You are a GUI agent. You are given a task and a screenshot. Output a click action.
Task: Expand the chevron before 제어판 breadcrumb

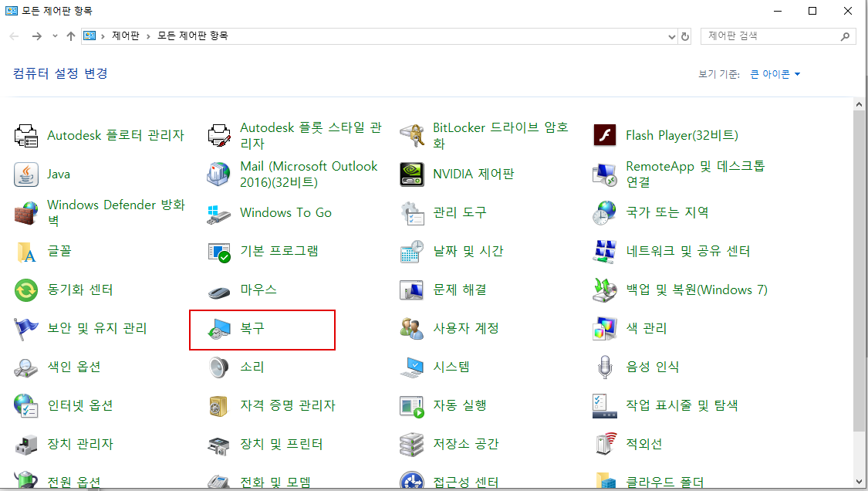[x=103, y=36]
